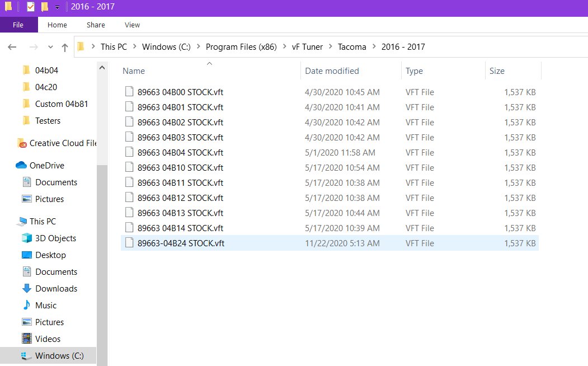Open OneDrive Documents folder icon
This screenshot has width=588, height=366.
(x=27, y=182)
